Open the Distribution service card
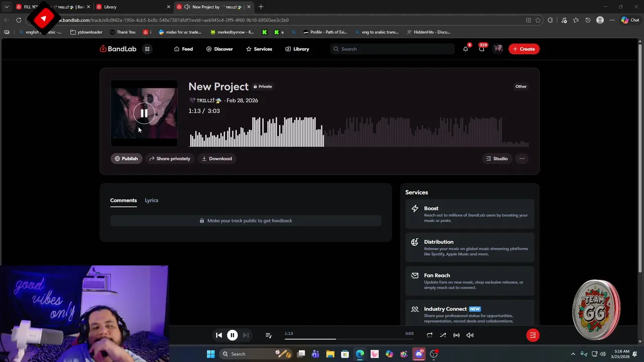Image resolution: width=644 pixels, height=362 pixels. point(469,247)
